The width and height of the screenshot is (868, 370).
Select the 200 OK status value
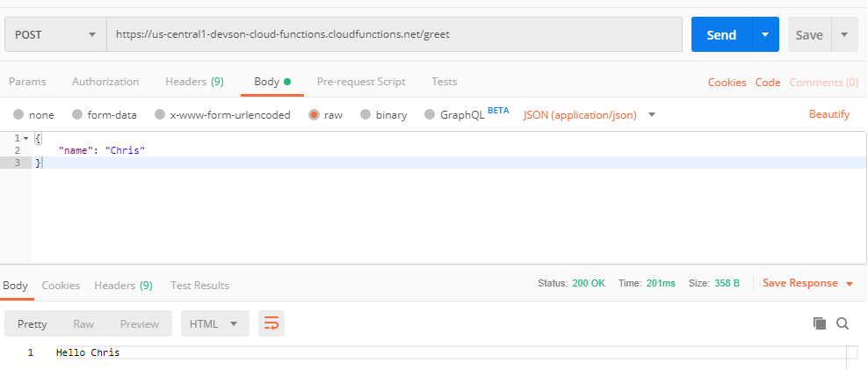pyautogui.click(x=589, y=283)
